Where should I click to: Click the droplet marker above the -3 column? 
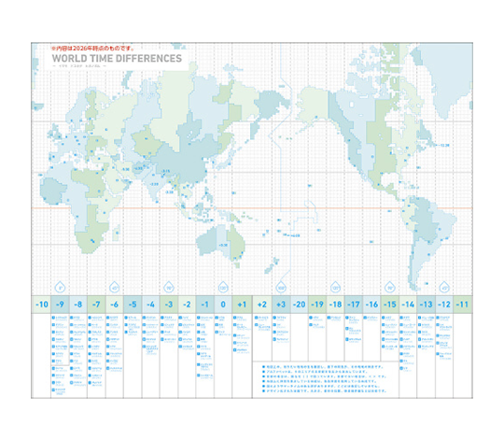point(169,288)
